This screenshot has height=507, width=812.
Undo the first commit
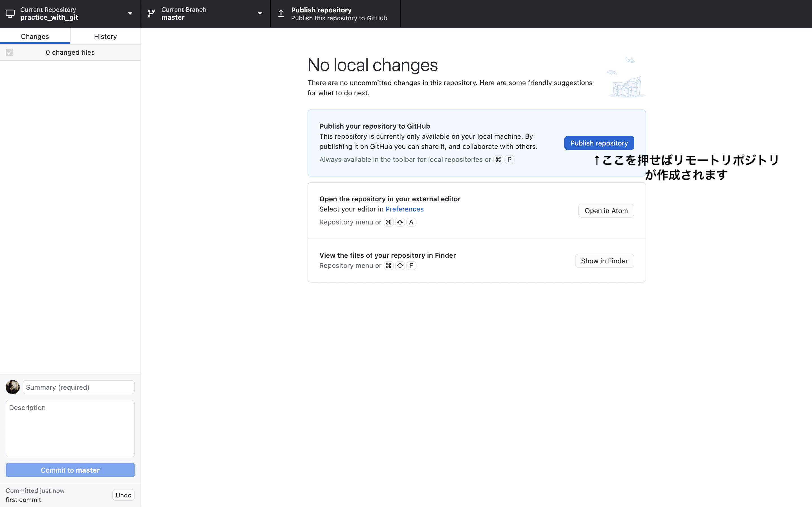[x=123, y=495]
